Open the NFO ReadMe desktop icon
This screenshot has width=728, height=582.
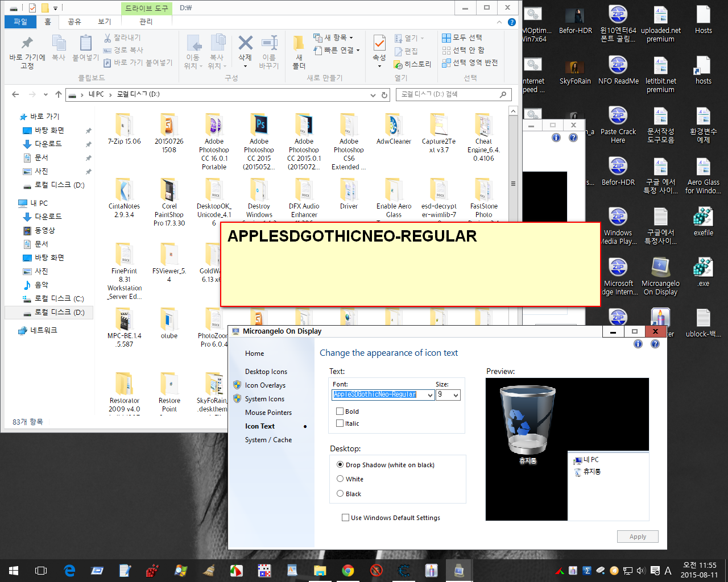(618, 70)
